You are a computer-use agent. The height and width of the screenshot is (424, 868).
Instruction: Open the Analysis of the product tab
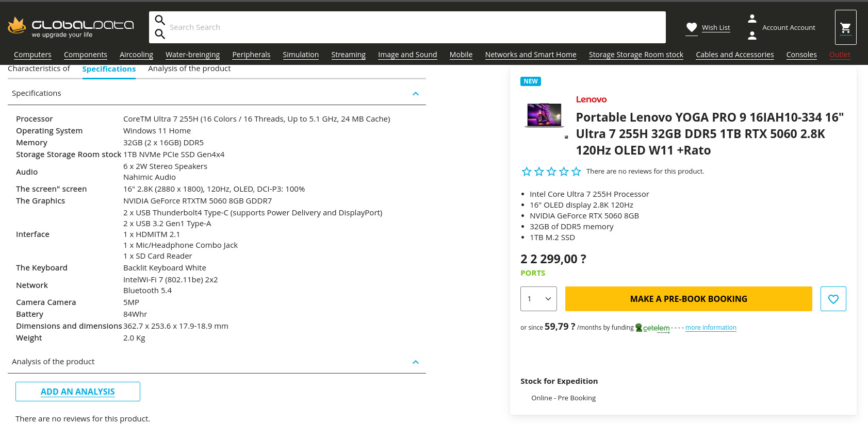click(189, 69)
